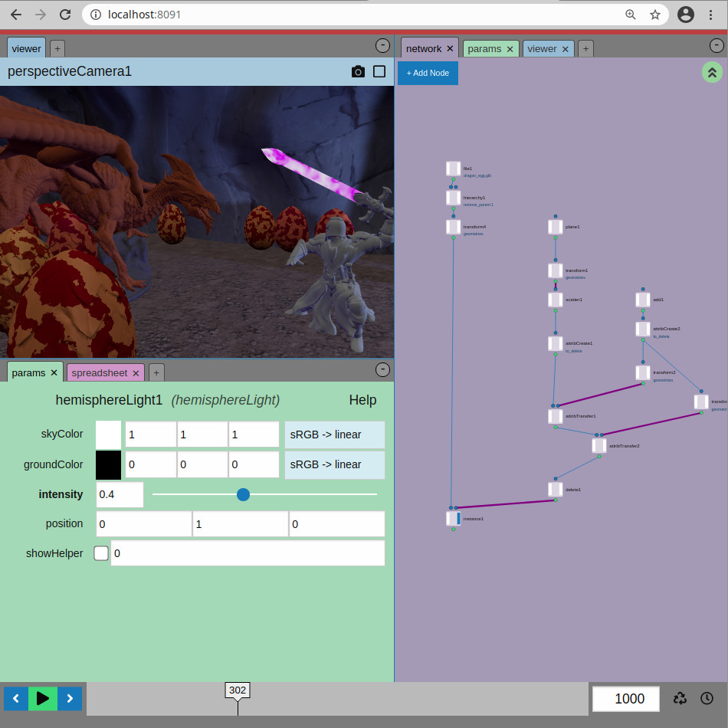The image size is (728, 728).
Task: Click the end frame field showing 1000
Action: click(626, 698)
